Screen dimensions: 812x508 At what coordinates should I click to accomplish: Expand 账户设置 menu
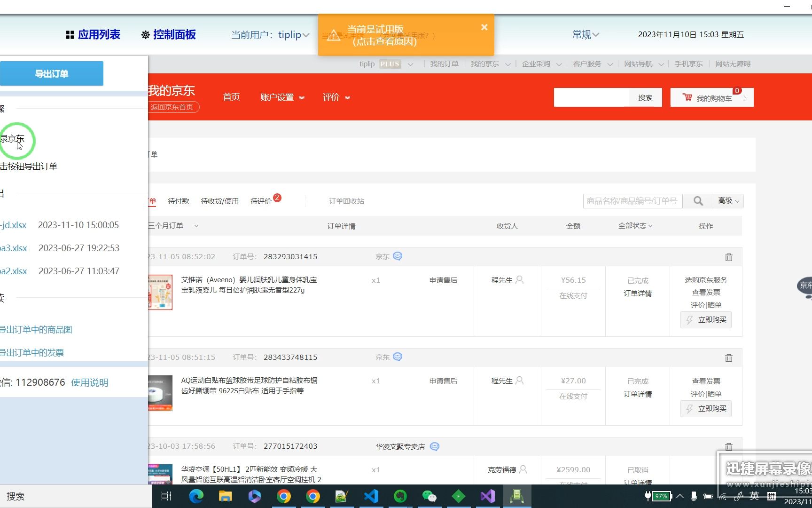(282, 97)
